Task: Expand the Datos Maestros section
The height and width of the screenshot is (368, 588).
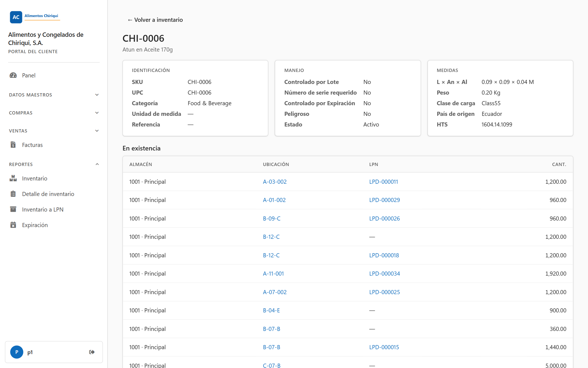Action: pyautogui.click(x=54, y=95)
